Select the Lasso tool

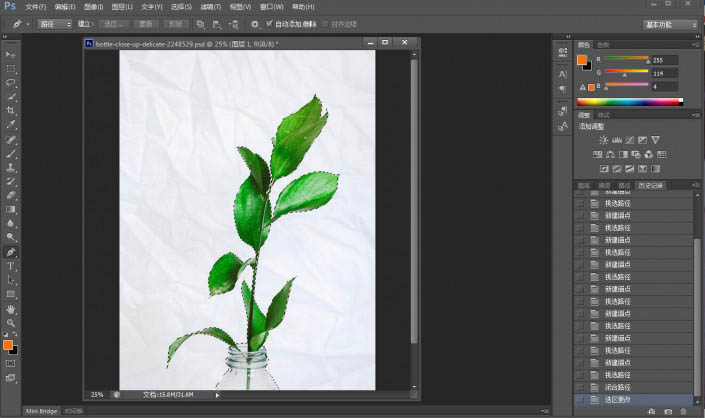11,82
